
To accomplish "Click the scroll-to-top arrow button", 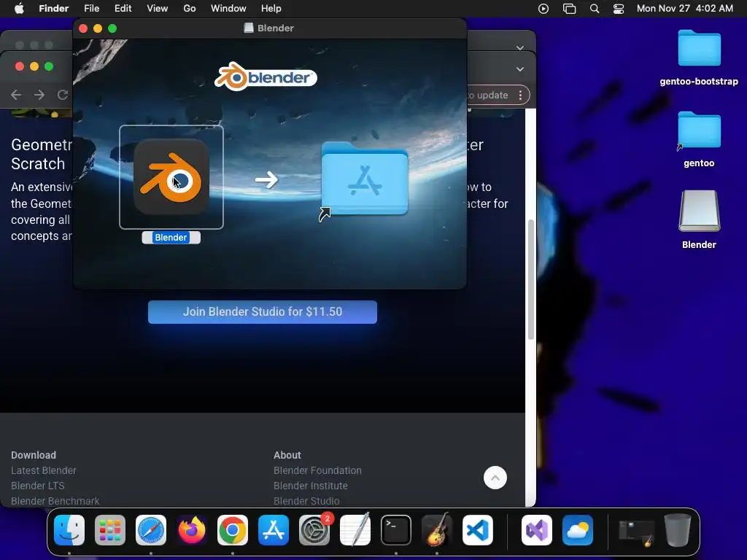I will pyautogui.click(x=495, y=478).
